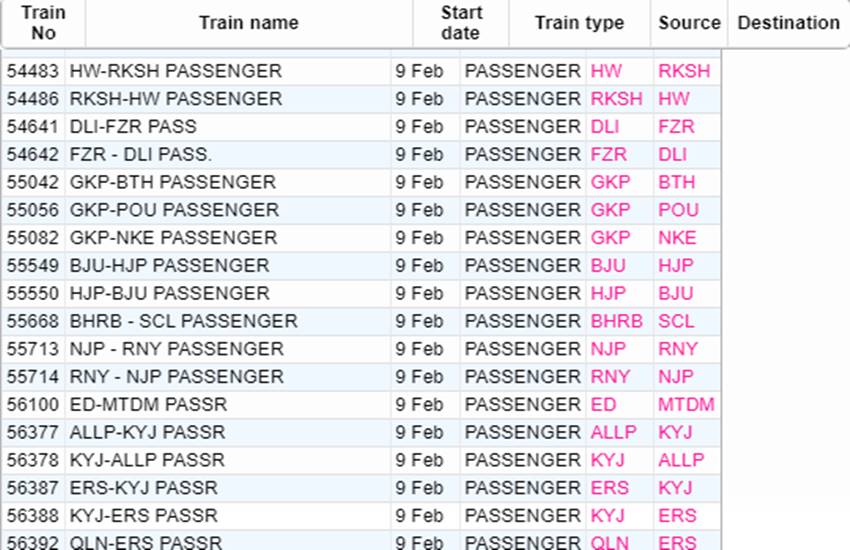Open destination link BTH for train 55042
The width and height of the screenshot is (850, 550).
click(677, 182)
